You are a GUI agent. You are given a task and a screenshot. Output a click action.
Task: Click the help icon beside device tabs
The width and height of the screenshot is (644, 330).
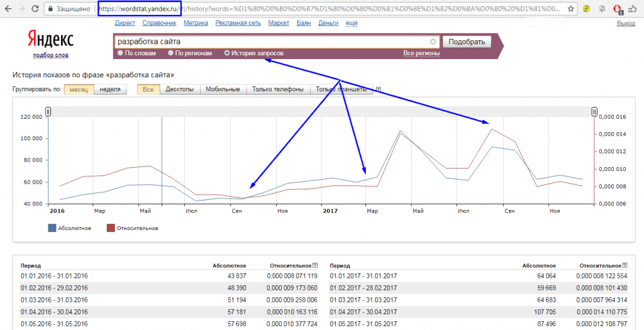click(x=378, y=89)
